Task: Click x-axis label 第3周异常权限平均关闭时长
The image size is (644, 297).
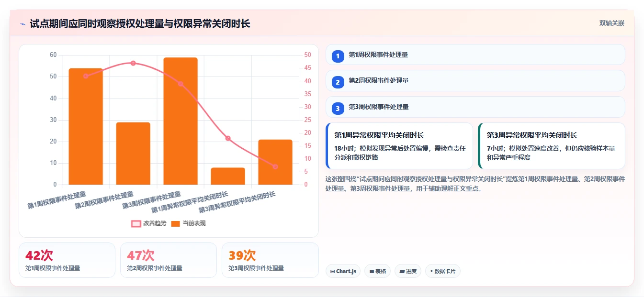Action: (x=237, y=202)
